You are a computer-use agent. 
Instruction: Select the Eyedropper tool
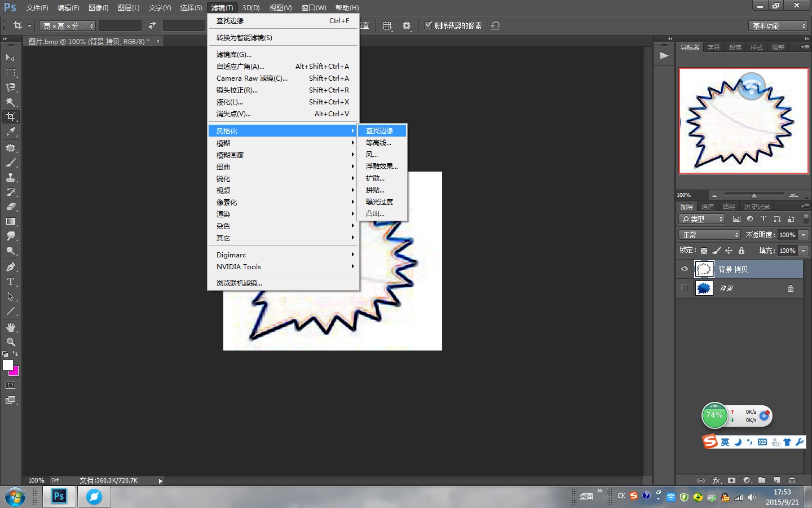11,132
